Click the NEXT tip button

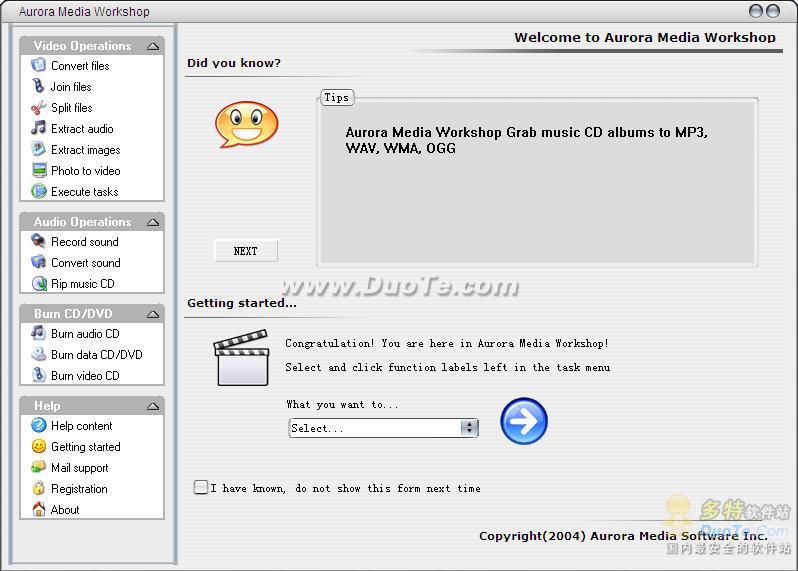click(x=246, y=251)
